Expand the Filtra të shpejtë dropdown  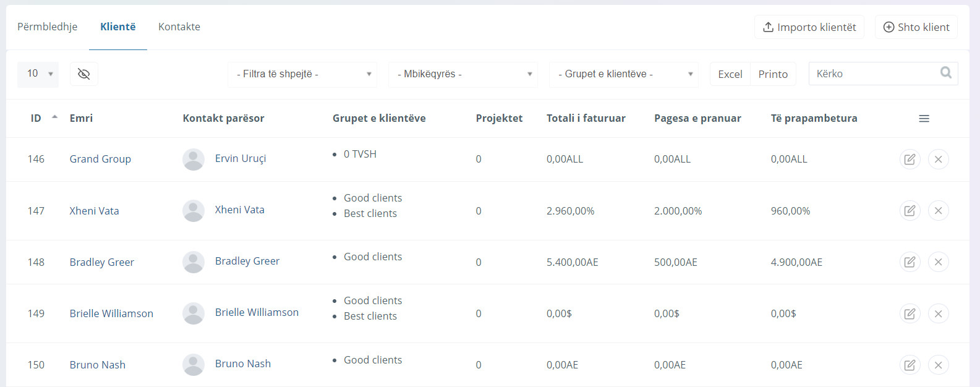point(302,74)
